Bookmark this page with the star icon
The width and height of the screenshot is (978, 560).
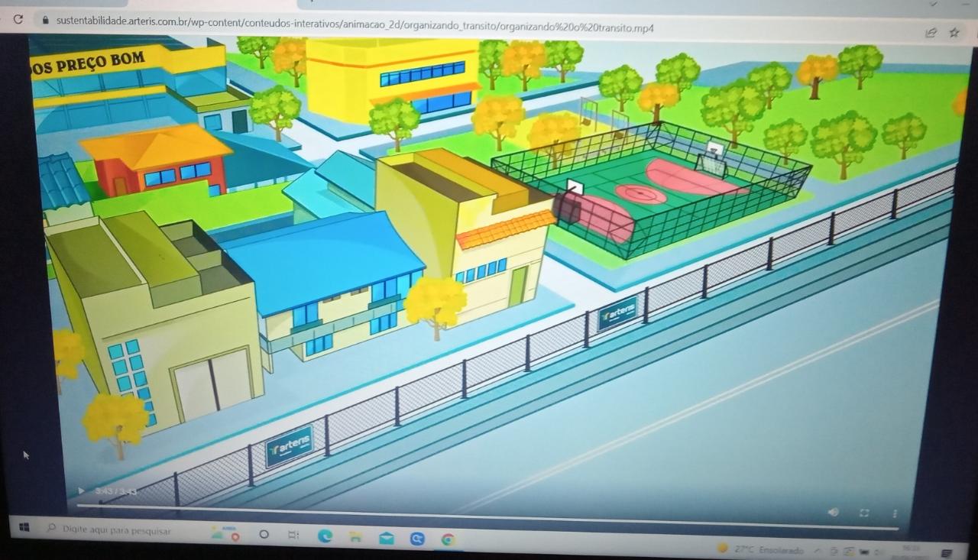click(954, 32)
